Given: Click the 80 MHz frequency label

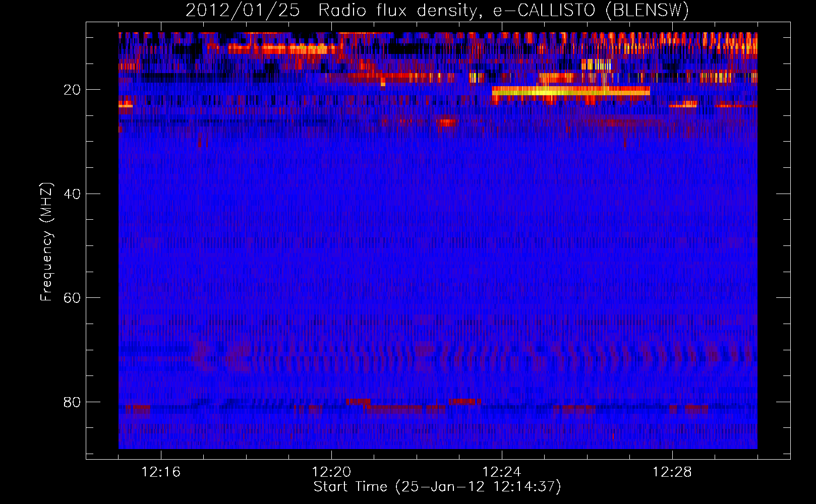Looking at the screenshot, I should pos(73,402).
